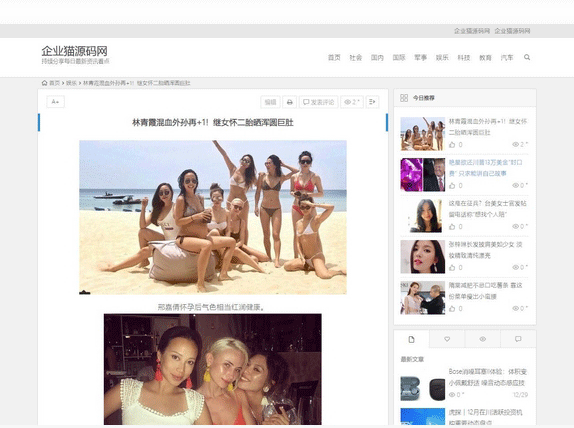Open 军事 in the main navigation
574x428 pixels.
[x=420, y=57]
